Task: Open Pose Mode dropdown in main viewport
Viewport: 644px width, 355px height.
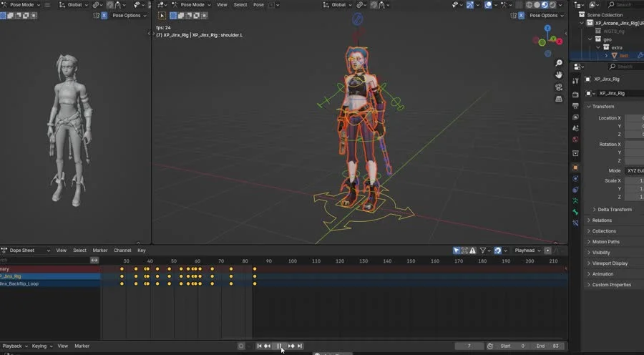Action: [x=190, y=5]
